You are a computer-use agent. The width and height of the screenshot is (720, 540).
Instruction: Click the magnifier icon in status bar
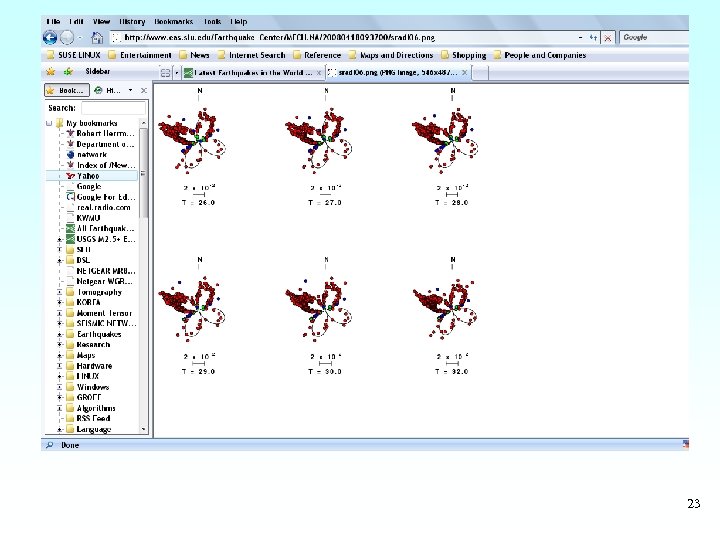pyautogui.click(x=50, y=445)
